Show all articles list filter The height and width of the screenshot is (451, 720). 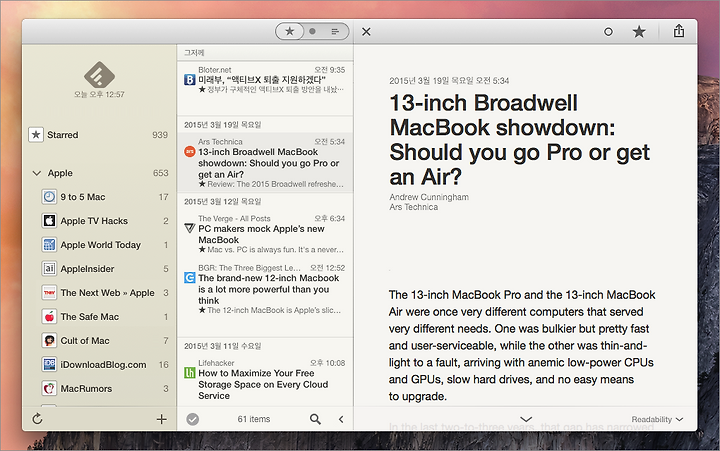tap(335, 31)
